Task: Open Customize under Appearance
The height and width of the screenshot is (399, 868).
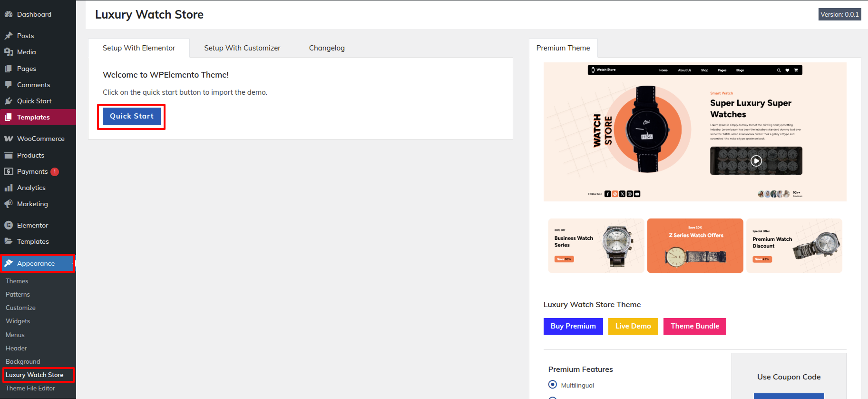Action: [21, 308]
